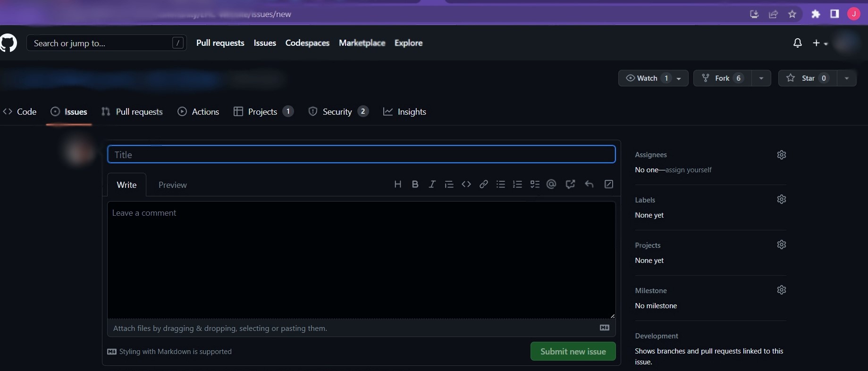868x371 pixels.
Task: Mention a user with @ icon
Action: tap(551, 184)
